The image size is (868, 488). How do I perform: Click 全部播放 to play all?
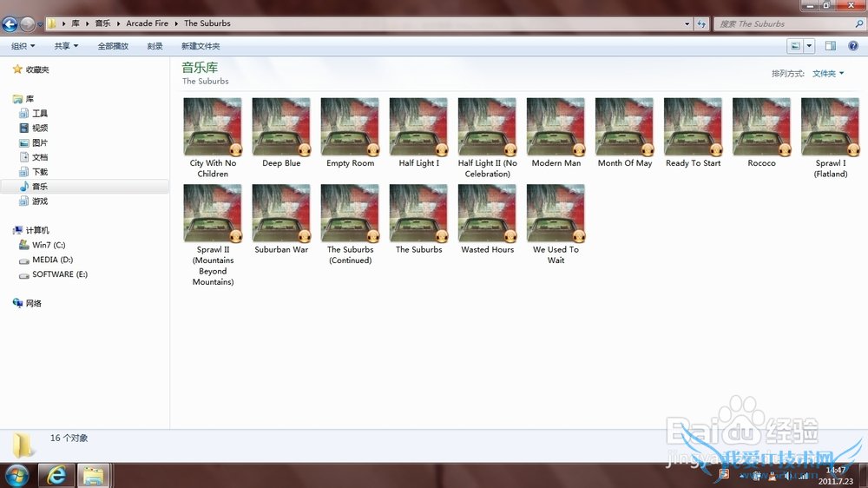tap(113, 46)
